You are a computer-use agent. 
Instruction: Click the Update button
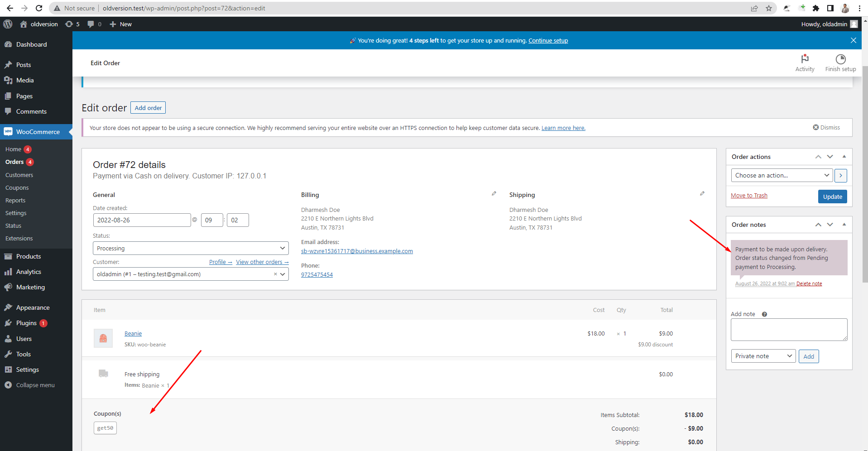(x=832, y=197)
